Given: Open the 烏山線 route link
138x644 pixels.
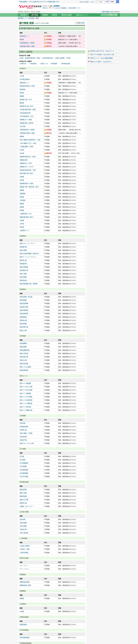Looking at the screenshot, I should 22,153.
